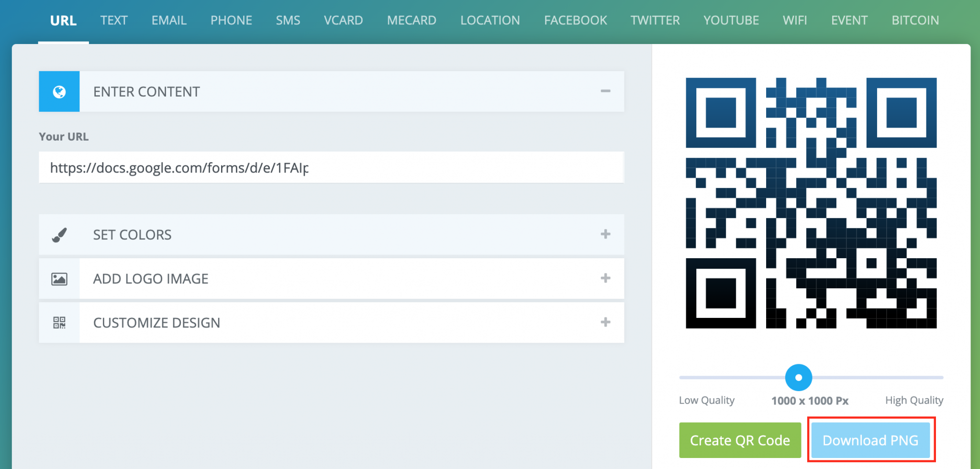Switch to the SMS tab
This screenshot has height=469, width=980.
288,20
